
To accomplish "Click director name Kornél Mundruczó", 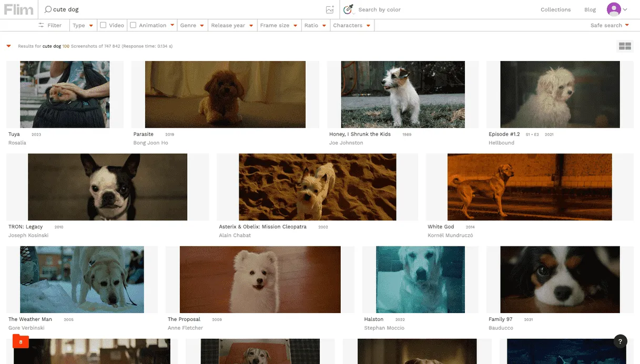I will [450, 235].
